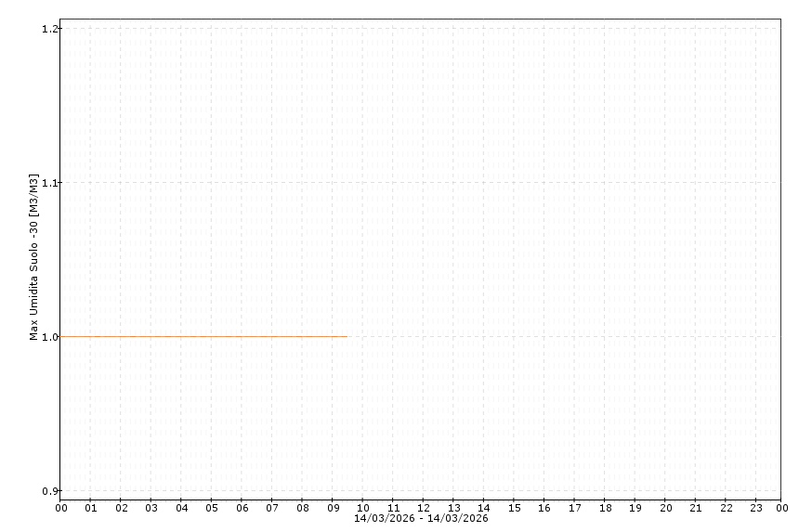The height and width of the screenshot is (532, 799).
Task: Select the 1.0 y-axis tick label
Action: (x=50, y=337)
